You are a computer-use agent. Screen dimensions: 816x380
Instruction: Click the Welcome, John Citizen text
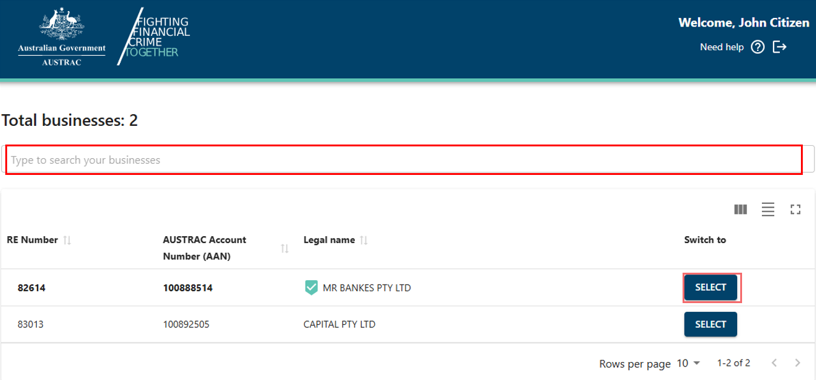coord(744,23)
